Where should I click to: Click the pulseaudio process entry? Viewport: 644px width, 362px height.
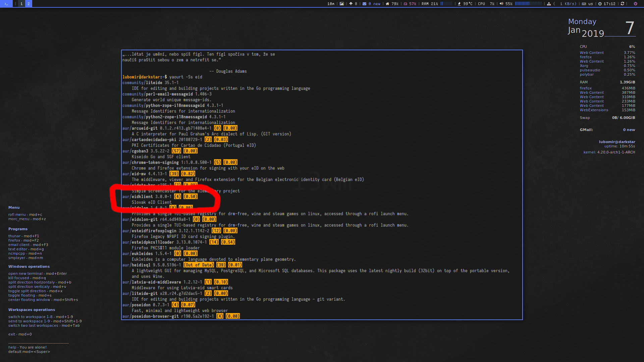[607, 70]
